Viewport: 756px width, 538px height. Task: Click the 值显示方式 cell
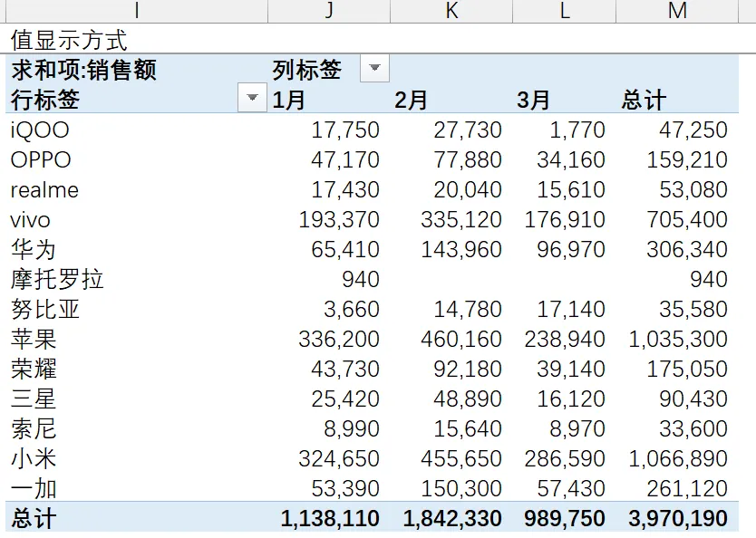coord(69,40)
